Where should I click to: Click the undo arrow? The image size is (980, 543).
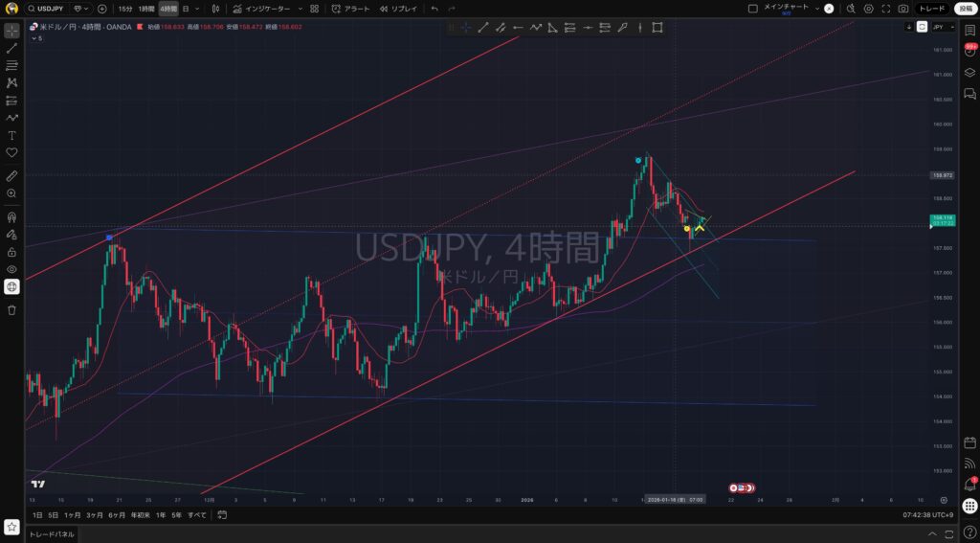click(x=434, y=9)
